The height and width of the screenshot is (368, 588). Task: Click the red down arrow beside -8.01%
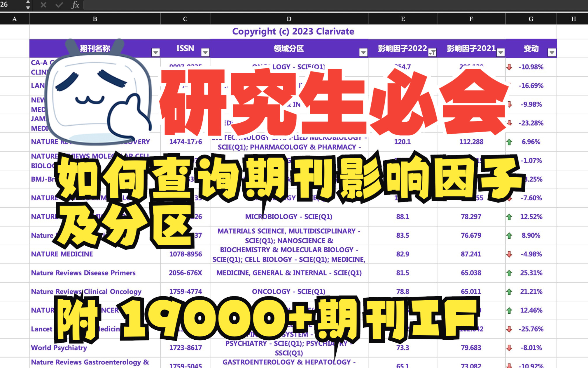coord(509,348)
